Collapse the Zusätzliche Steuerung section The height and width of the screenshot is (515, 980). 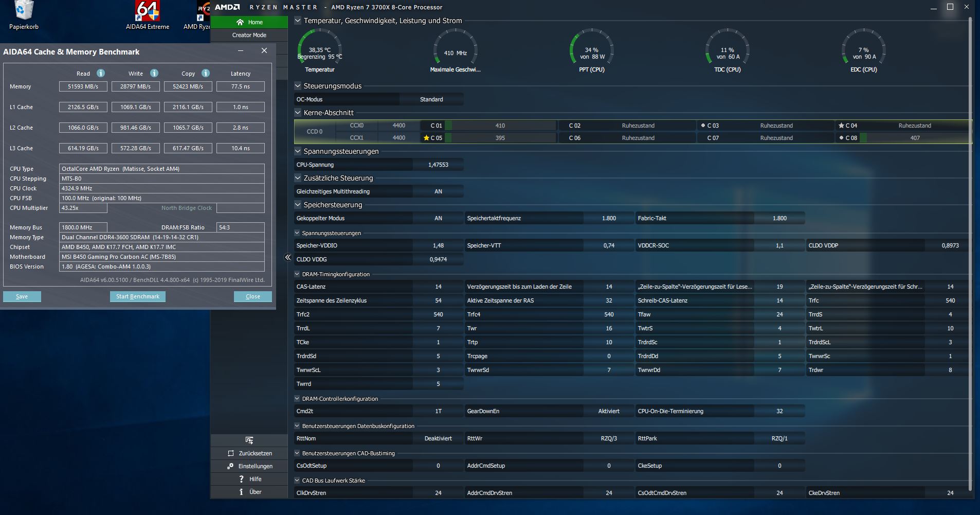(298, 178)
